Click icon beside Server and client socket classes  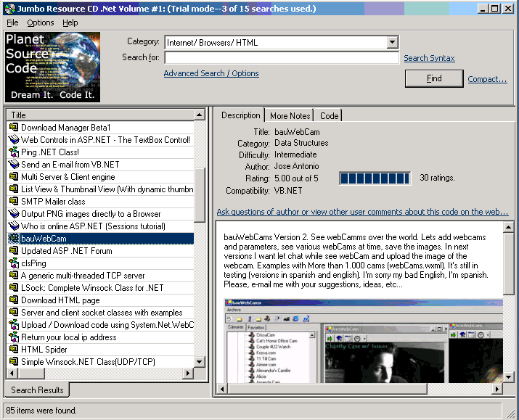(x=14, y=312)
